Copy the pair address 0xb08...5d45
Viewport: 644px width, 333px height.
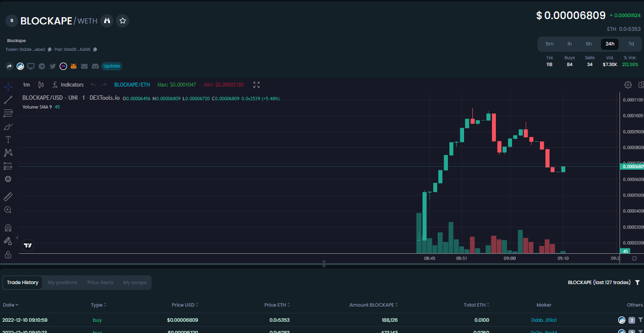click(x=95, y=49)
